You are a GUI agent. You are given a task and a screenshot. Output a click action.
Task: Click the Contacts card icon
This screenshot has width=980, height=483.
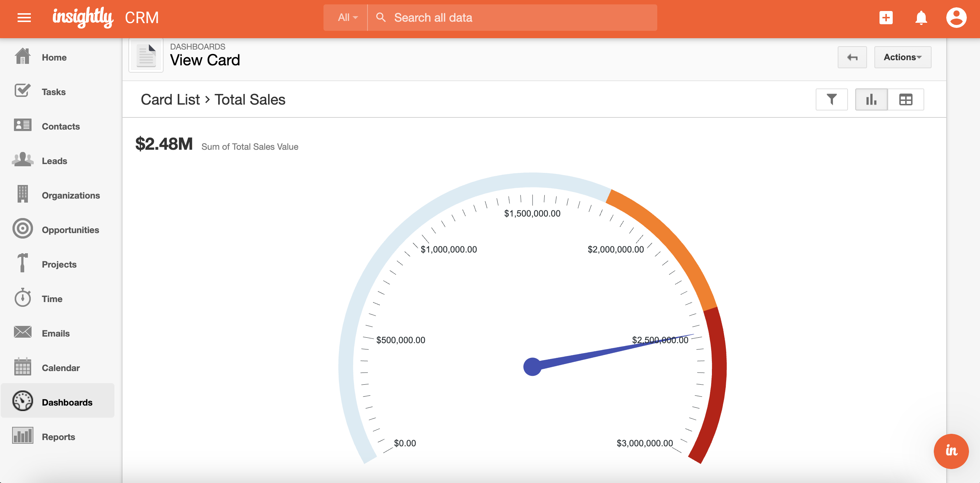point(22,125)
